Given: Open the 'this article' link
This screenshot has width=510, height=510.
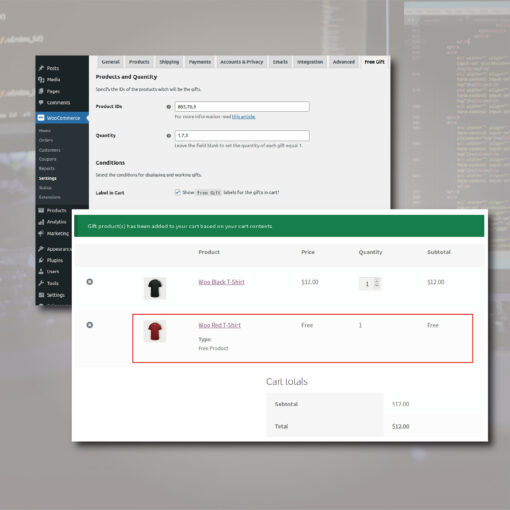Looking at the screenshot, I should [244, 117].
